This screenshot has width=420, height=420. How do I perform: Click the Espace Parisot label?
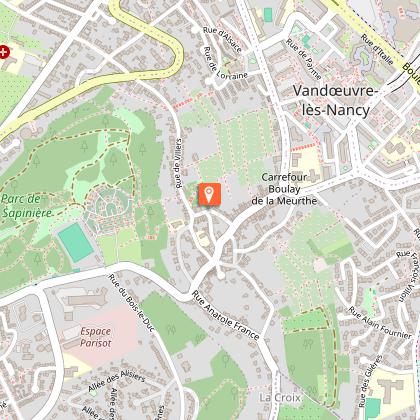coord(96,337)
